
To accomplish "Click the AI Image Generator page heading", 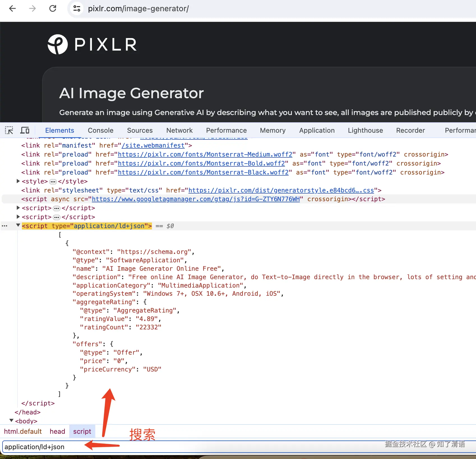I will click(x=131, y=93).
